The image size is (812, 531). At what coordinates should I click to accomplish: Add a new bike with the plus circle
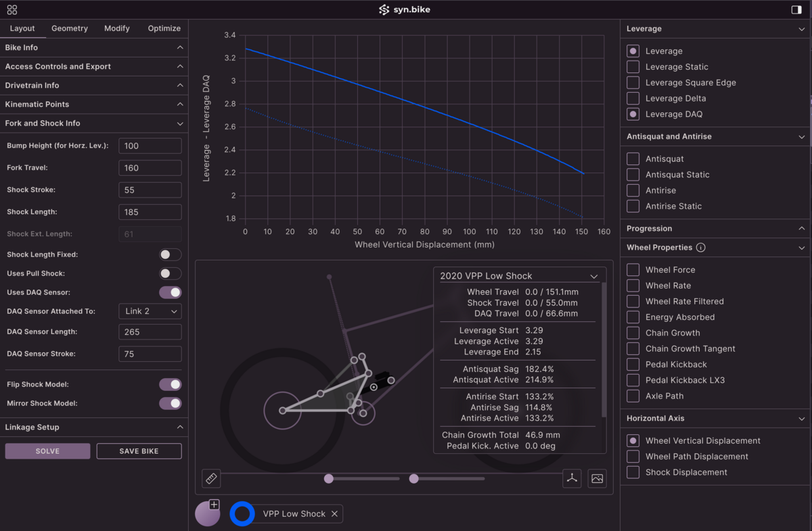(x=208, y=513)
